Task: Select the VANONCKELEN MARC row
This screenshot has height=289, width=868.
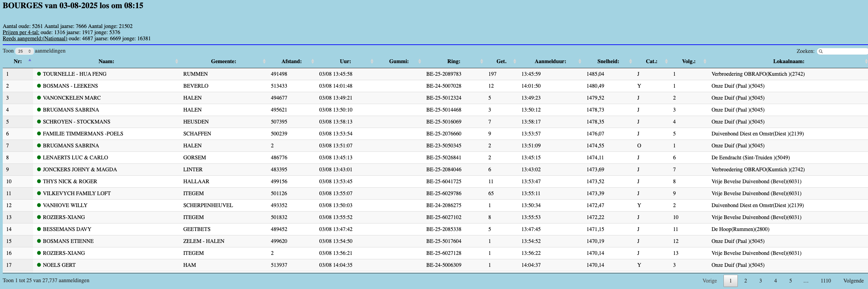Action: click(72, 98)
